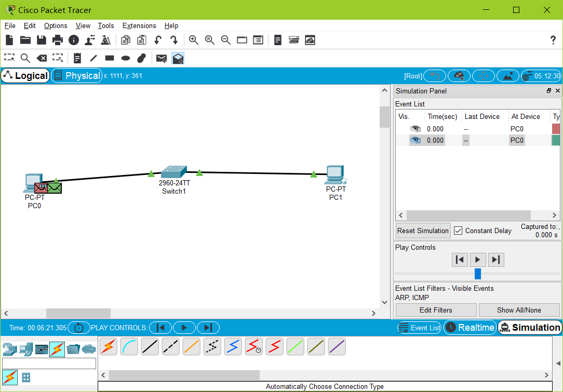Undock the Simulation Panel
The image size is (563, 392).
pos(548,91)
